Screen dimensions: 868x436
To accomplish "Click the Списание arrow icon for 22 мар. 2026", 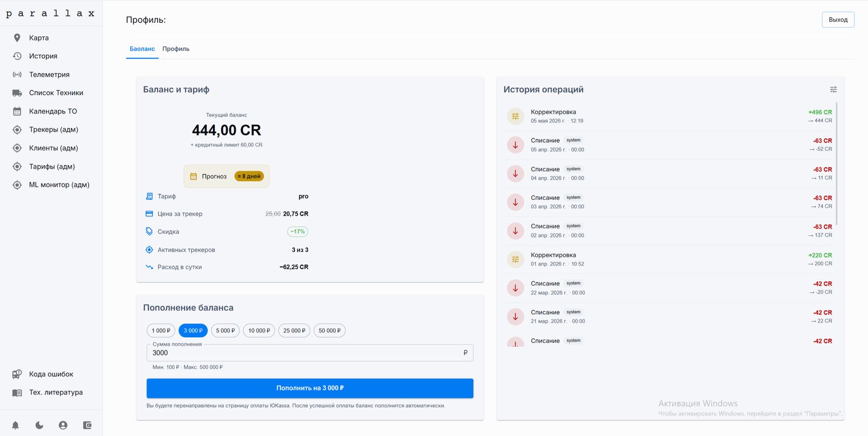I will [515, 288].
